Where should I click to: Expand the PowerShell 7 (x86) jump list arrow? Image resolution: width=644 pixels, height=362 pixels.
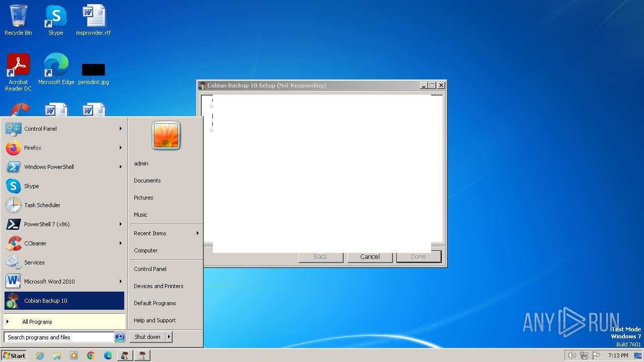121,224
